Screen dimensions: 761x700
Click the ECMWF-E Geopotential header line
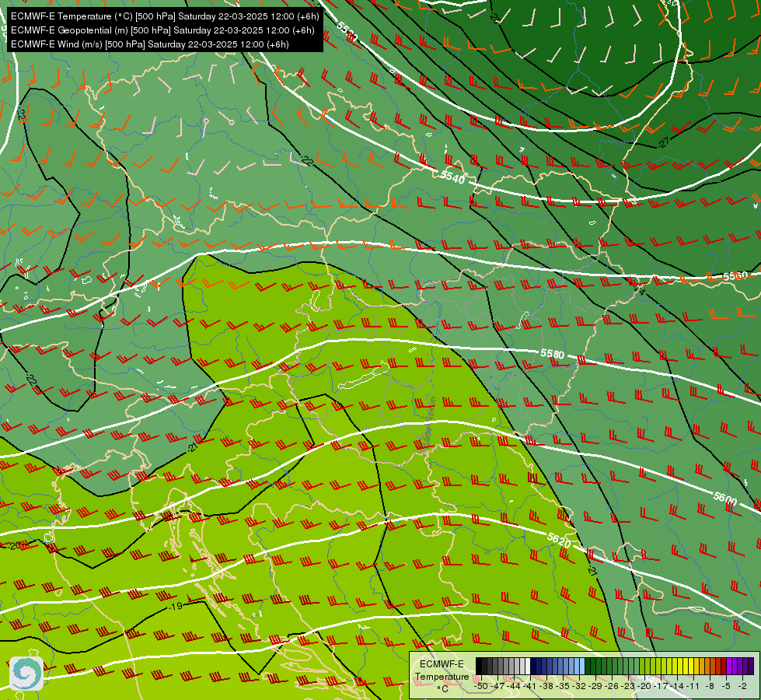(x=162, y=30)
